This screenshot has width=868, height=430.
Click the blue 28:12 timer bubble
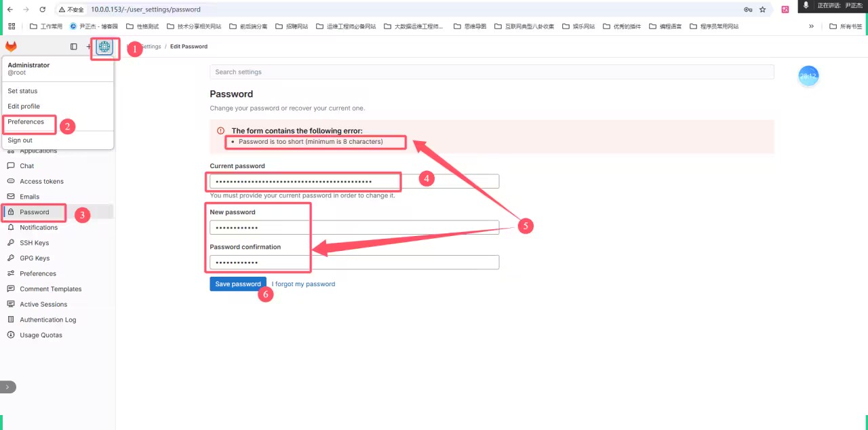pyautogui.click(x=808, y=76)
